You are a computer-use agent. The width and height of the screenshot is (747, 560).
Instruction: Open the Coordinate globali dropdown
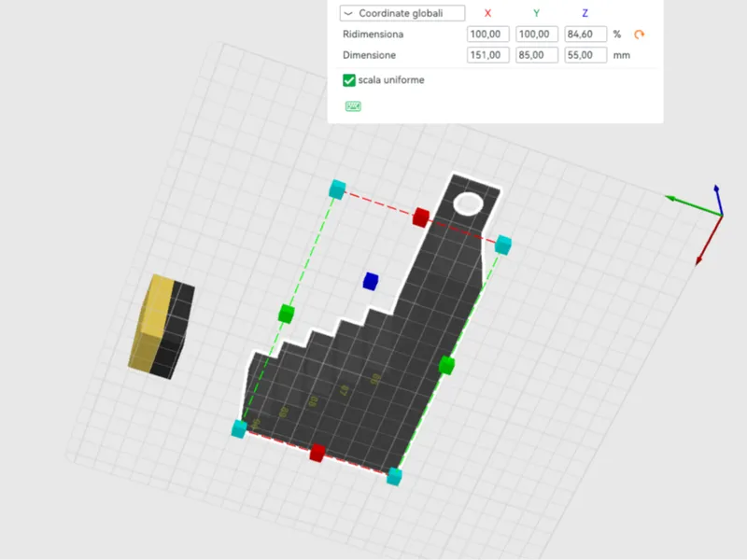point(402,13)
